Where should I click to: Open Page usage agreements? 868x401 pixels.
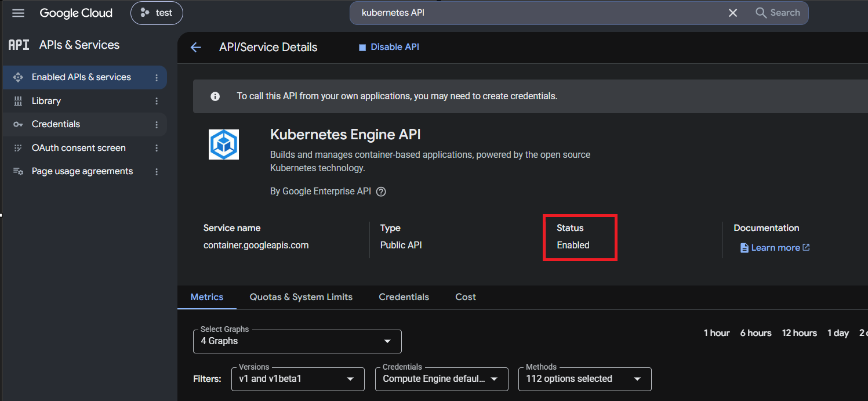click(x=82, y=171)
